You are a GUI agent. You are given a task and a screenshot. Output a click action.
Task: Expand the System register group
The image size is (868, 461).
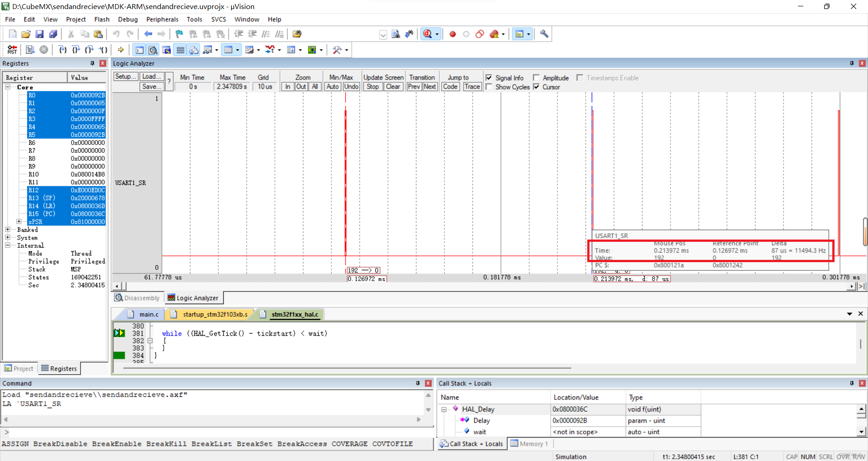pos(8,237)
